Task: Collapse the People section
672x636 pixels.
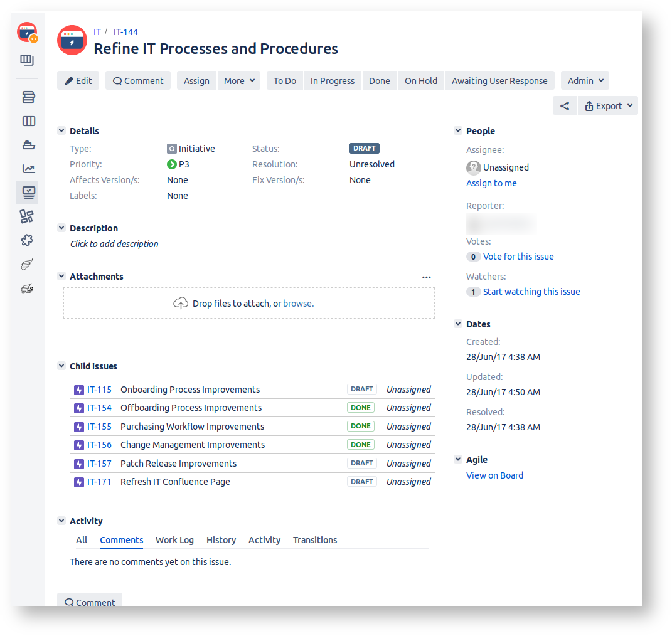Action: pos(458,131)
